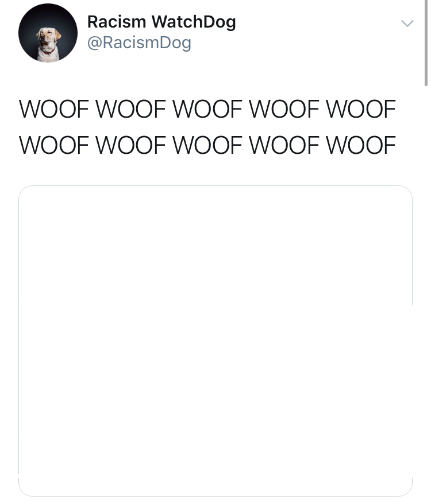This screenshot has width=431, height=504.
Task: Click the first WOOF of the tweet
Action: click(54, 109)
